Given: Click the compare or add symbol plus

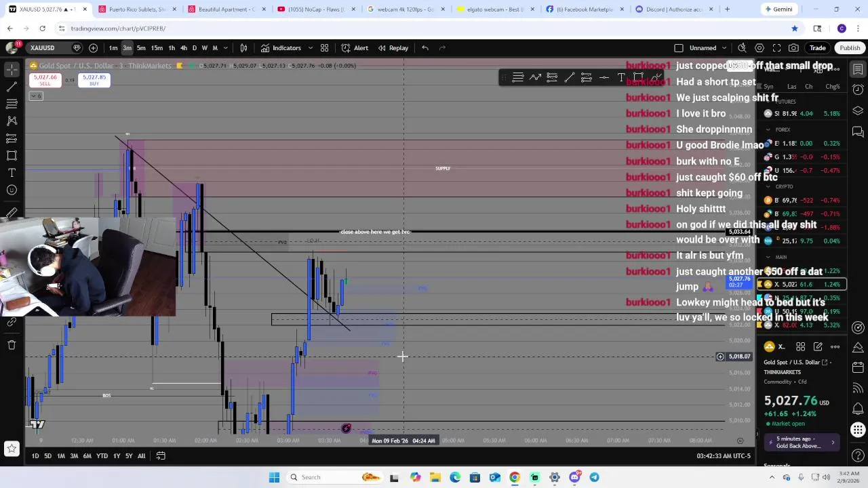Looking at the screenshot, I should pos(93,48).
